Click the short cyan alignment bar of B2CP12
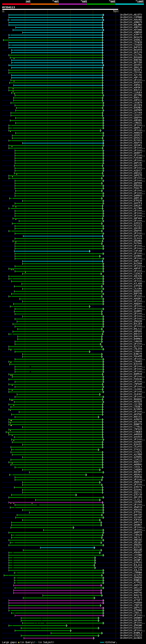Image resolution: width=146 pixels, height=644 pixels. tap(67, 548)
